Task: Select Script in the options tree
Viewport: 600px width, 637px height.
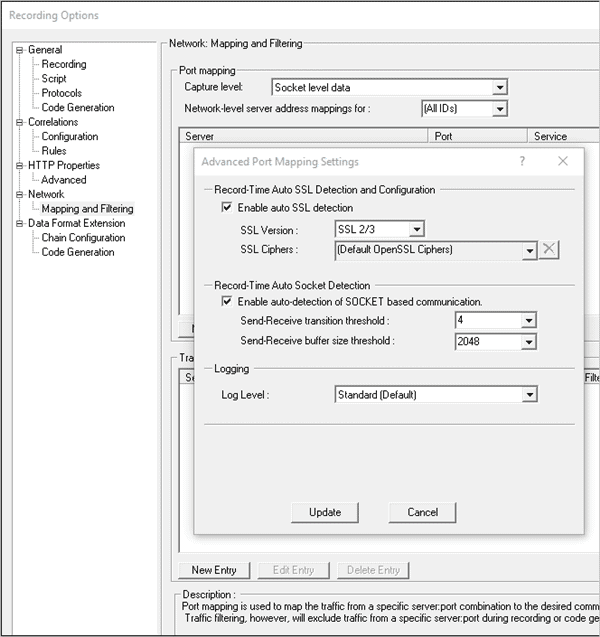Action: pos(54,78)
